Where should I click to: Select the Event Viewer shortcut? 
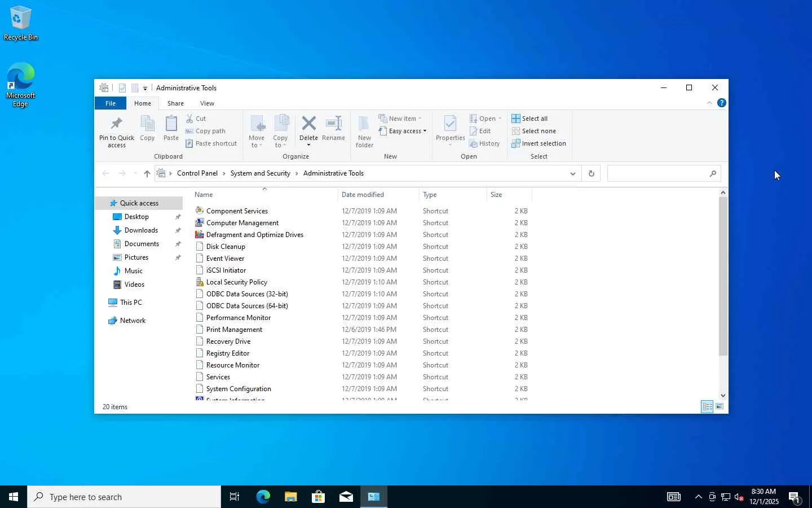(x=226, y=259)
